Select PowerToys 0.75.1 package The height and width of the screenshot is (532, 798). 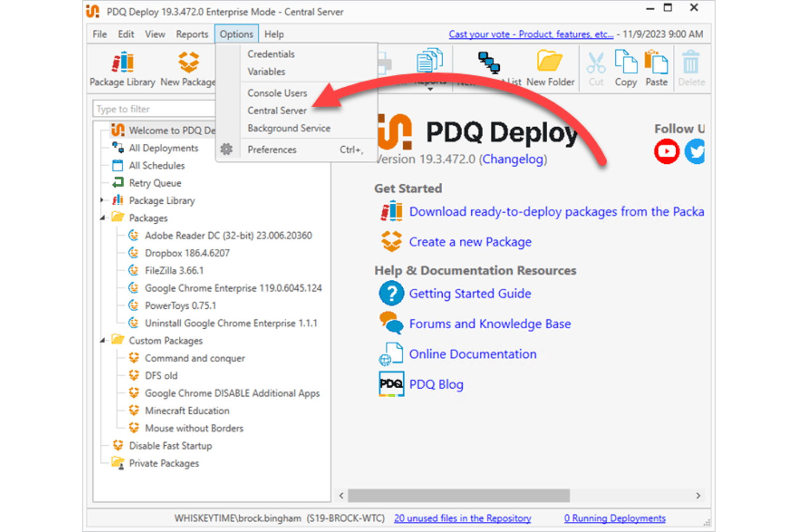[180, 305]
